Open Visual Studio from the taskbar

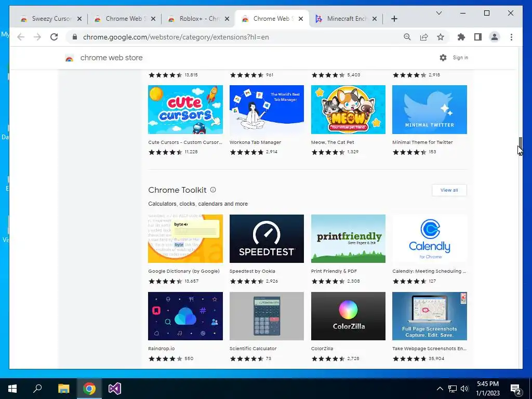[115, 389]
